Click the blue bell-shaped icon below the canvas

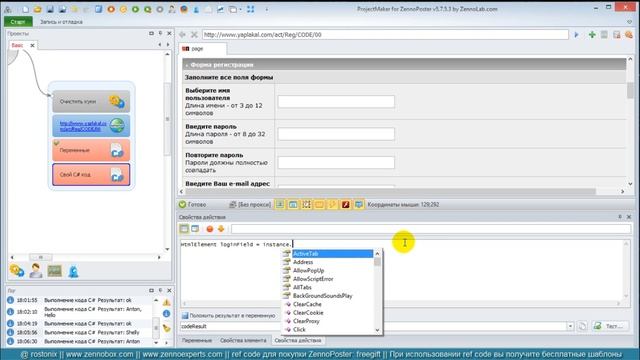click(x=73, y=271)
